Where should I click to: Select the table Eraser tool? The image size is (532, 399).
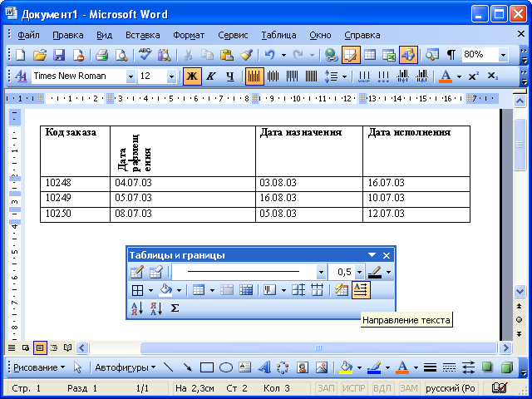[x=156, y=272]
